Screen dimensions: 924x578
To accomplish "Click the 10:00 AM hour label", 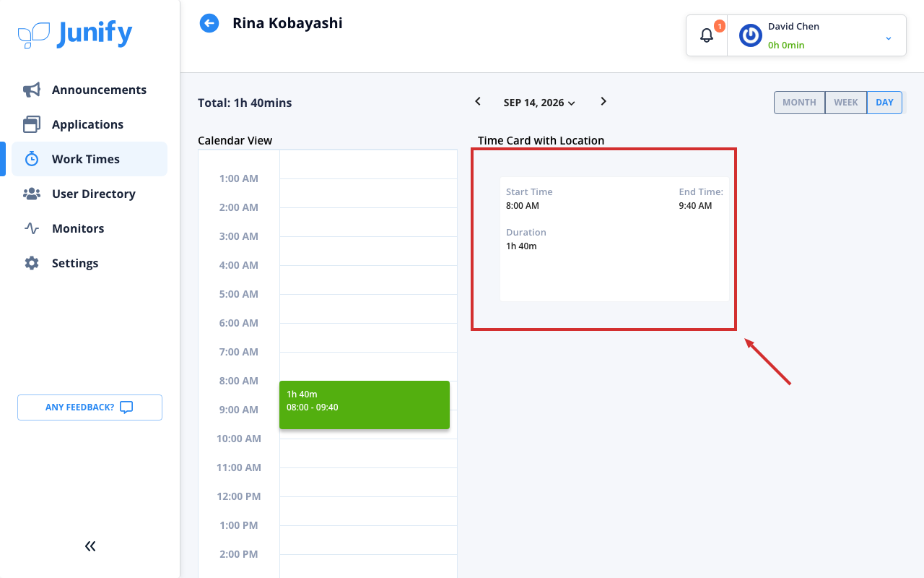I will tap(239, 439).
